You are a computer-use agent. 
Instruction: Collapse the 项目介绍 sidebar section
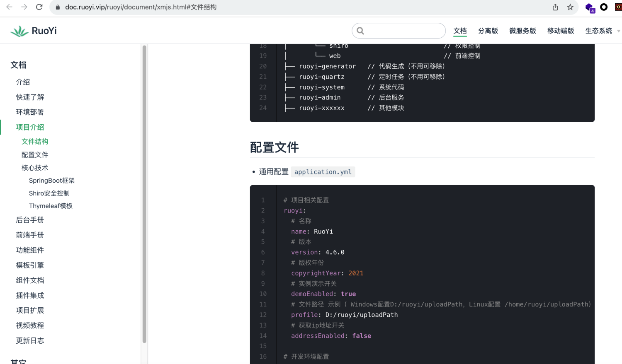(30, 127)
